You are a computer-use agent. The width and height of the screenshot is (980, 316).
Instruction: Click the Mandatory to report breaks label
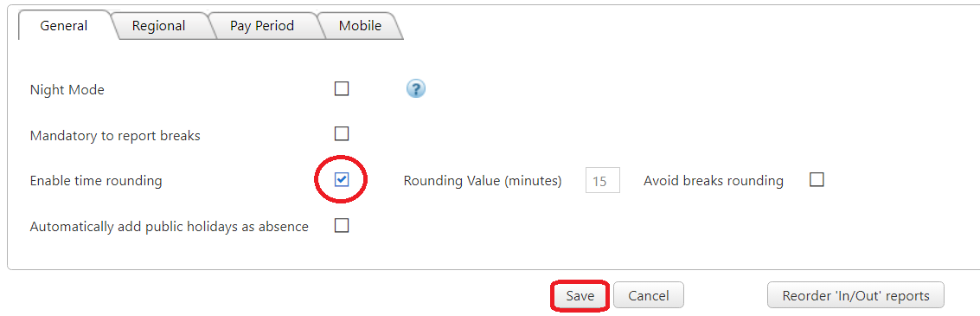click(x=115, y=135)
